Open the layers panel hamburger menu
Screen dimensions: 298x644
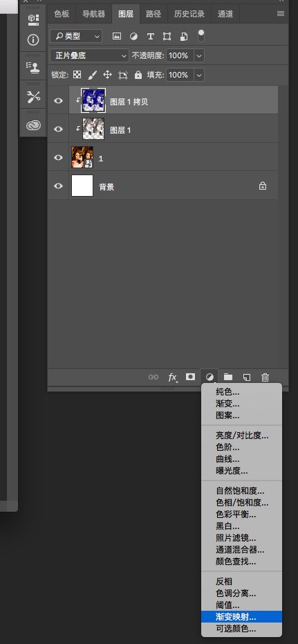click(x=281, y=14)
